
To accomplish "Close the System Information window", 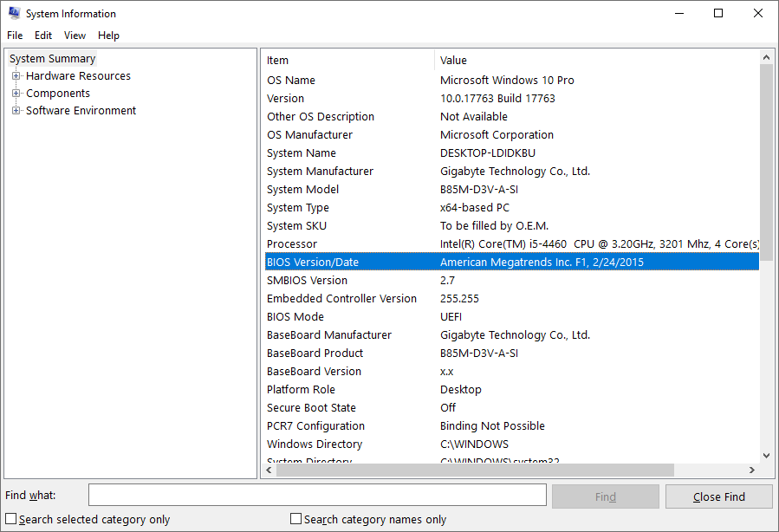I will point(758,13).
